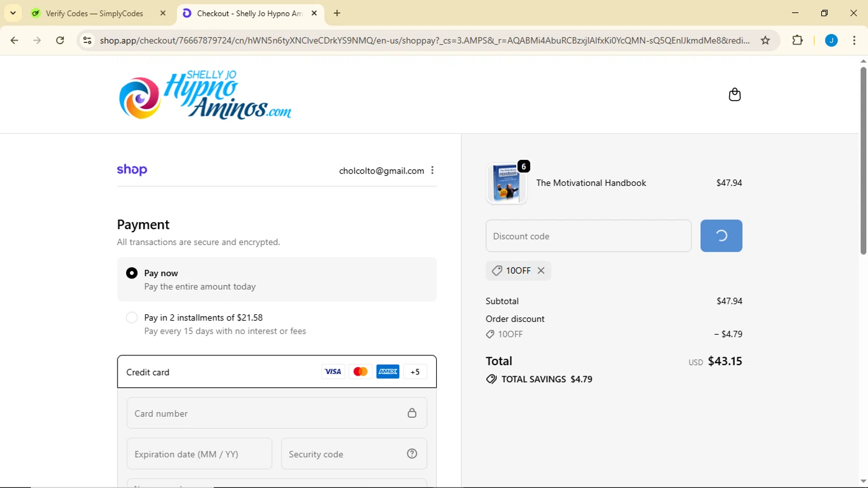
Task: Switch to Verify Codes SimplyCodes tab
Action: (x=94, y=13)
